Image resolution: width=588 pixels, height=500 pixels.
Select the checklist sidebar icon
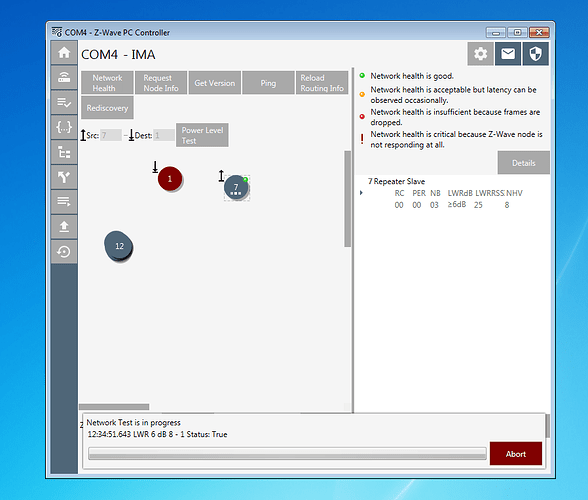(64, 102)
